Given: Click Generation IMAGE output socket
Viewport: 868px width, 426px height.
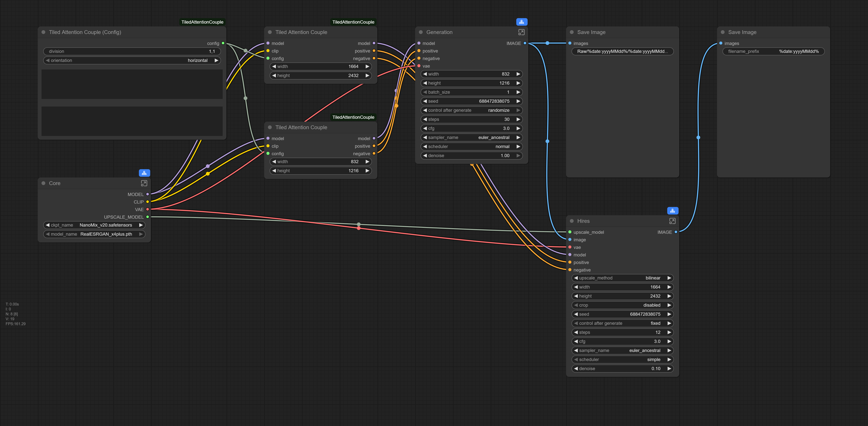Looking at the screenshot, I should [525, 43].
